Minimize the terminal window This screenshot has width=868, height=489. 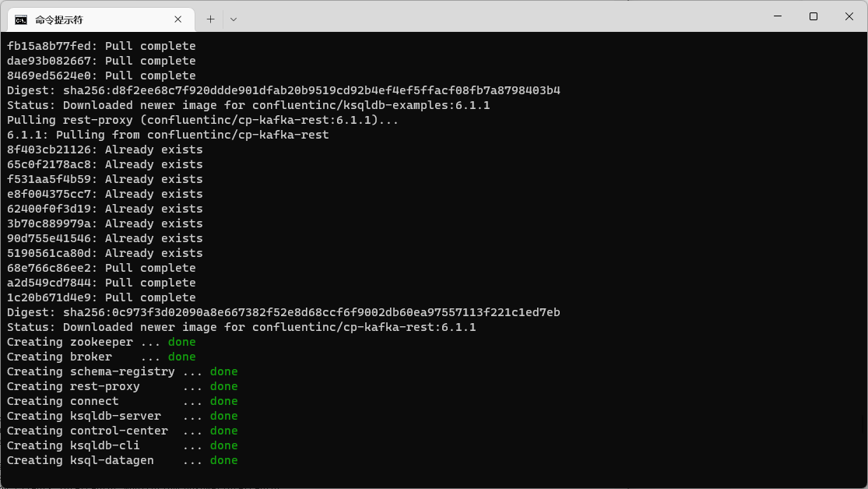click(x=777, y=16)
